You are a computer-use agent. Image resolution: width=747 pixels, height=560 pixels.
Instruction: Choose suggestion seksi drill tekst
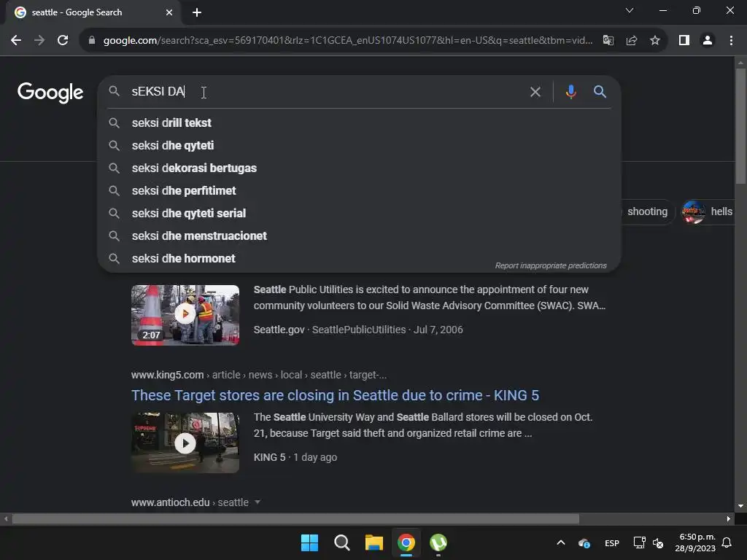[x=359, y=122]
